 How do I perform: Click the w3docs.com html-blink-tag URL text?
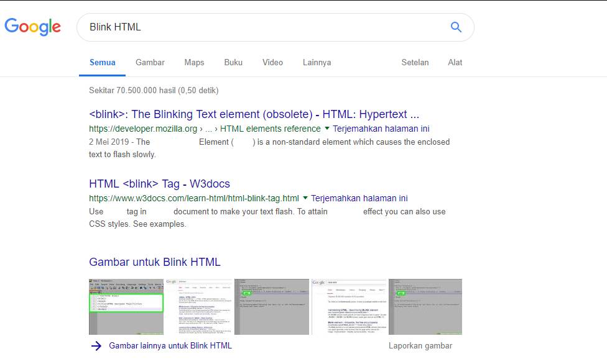pos(194,198)
